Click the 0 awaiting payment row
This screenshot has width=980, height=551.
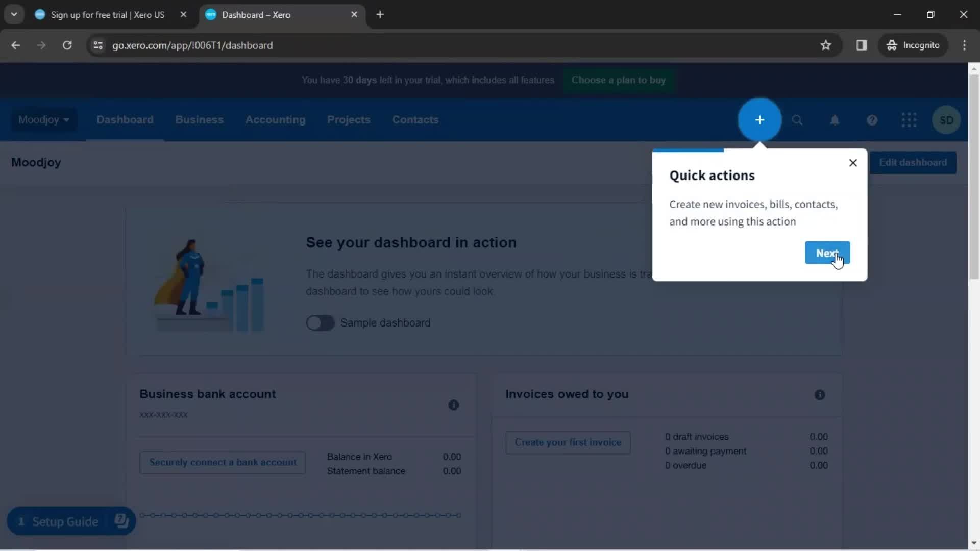[746, 451]
